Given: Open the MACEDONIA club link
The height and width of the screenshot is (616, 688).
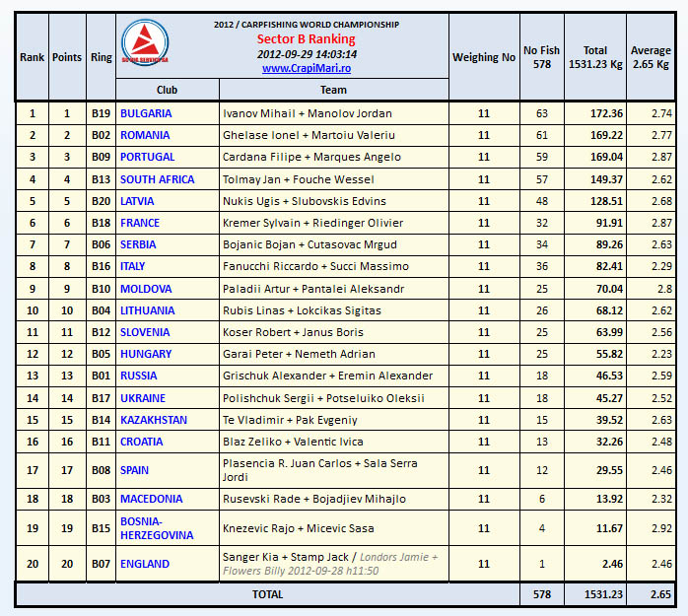Looking at the screenshot, I should [152, 500].
